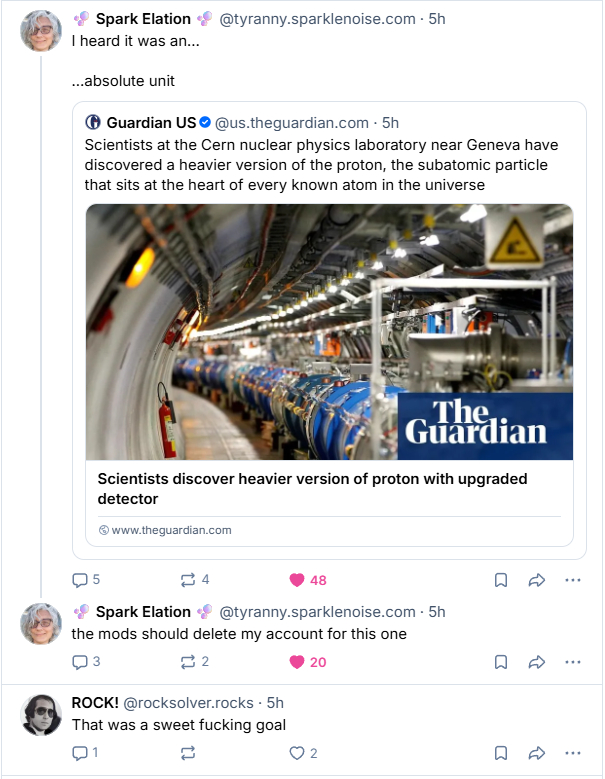Open more options for 'delete my account' post

(x=572, y=662)
